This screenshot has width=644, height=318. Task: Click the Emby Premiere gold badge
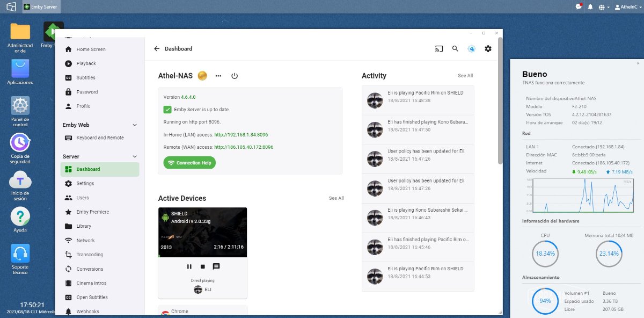202,76
